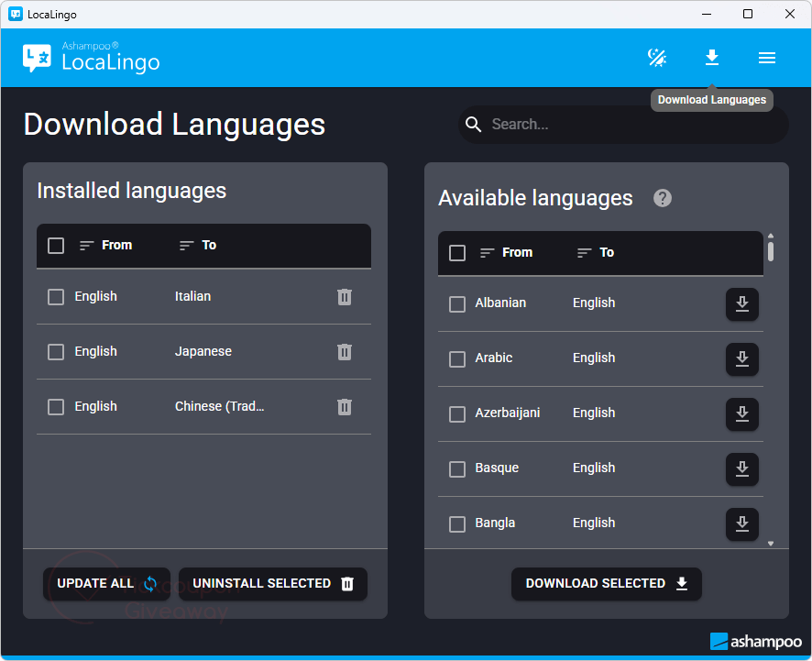Viewport: 812px width, 661px height.
Task: Delete English to Italian language pack
Action: (x=345, y=297)
